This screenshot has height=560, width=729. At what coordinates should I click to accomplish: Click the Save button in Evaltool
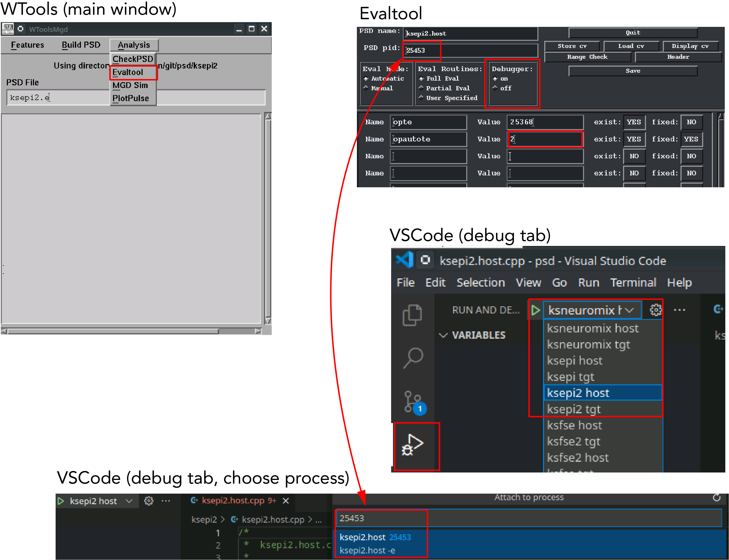tap(633, 71)
